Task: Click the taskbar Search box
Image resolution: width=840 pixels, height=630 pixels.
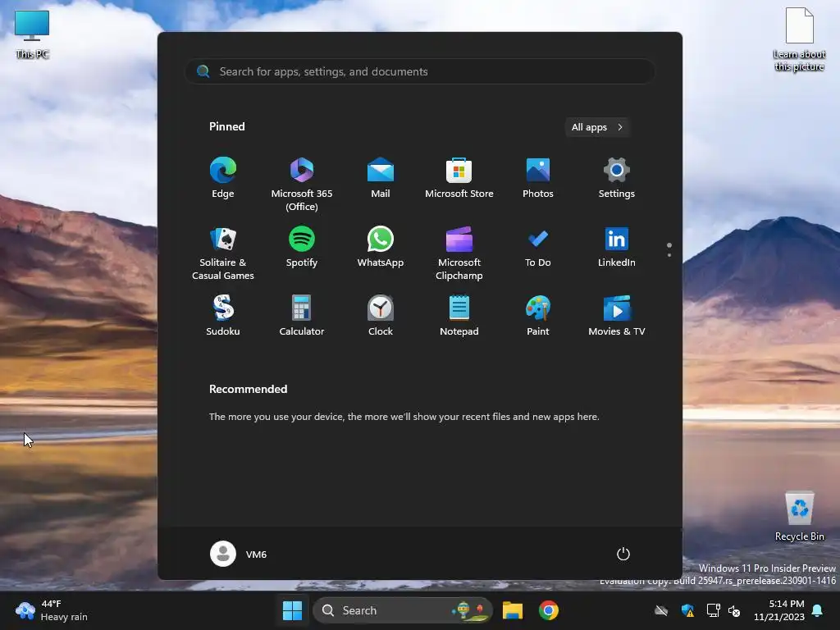Action: point(402,610)
